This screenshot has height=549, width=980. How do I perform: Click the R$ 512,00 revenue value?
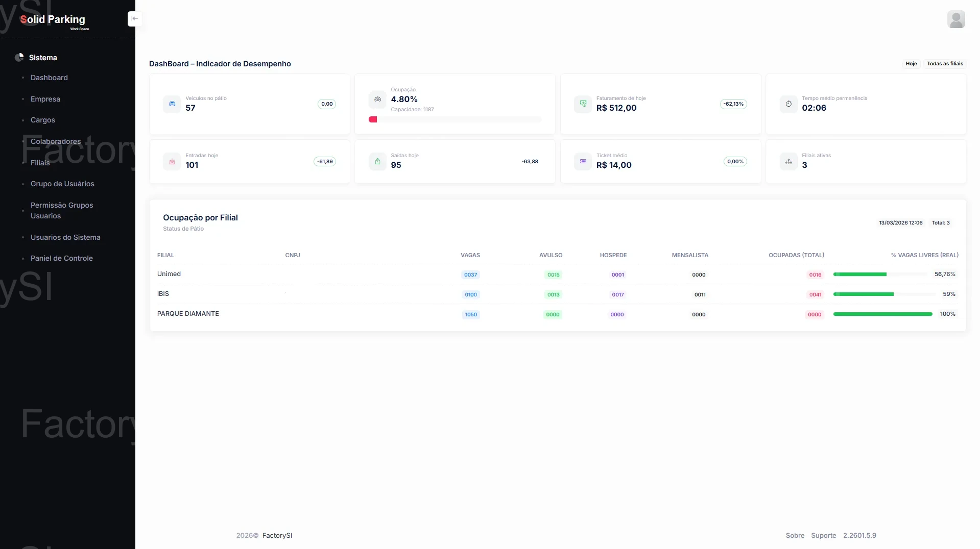616,108
